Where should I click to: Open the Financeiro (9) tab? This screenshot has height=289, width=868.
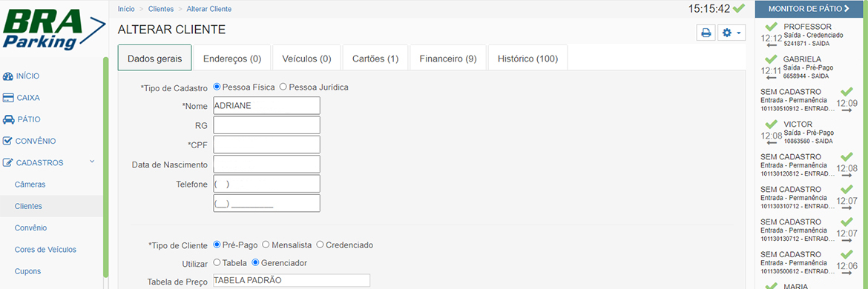click(448, 59)
